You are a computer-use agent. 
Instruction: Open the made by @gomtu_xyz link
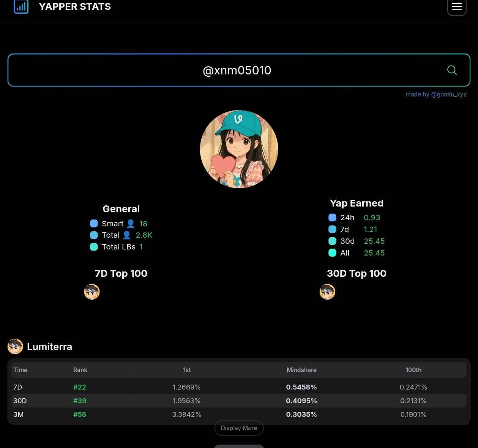pyautogui.click(x=435, y=95)
